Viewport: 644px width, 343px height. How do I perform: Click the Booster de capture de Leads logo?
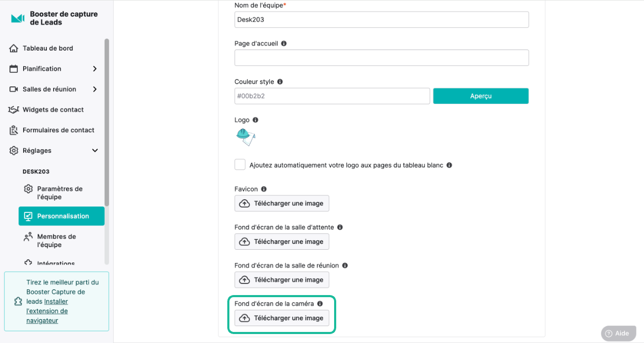18,18
